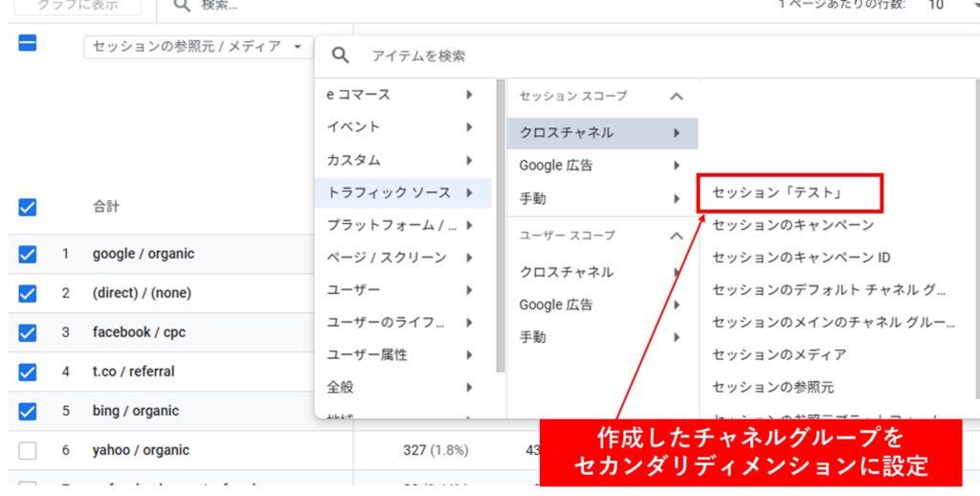980x496 pixels.
Task: Click the arrow next to e コマース
Action: 469,95
